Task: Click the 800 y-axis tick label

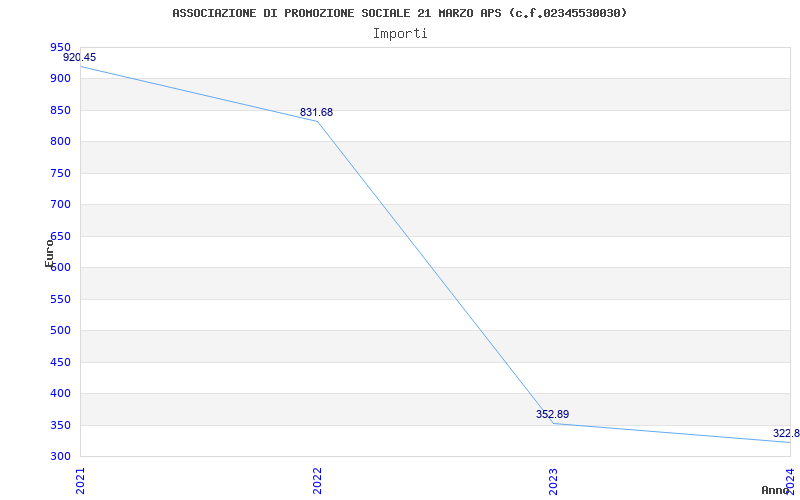Action: point(60,142)
